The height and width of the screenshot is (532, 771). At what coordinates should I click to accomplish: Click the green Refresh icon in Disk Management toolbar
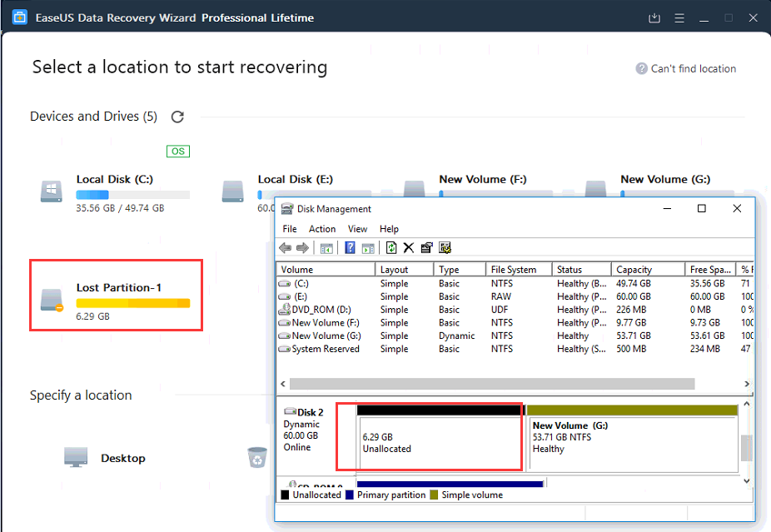click(x=391, y=248)
